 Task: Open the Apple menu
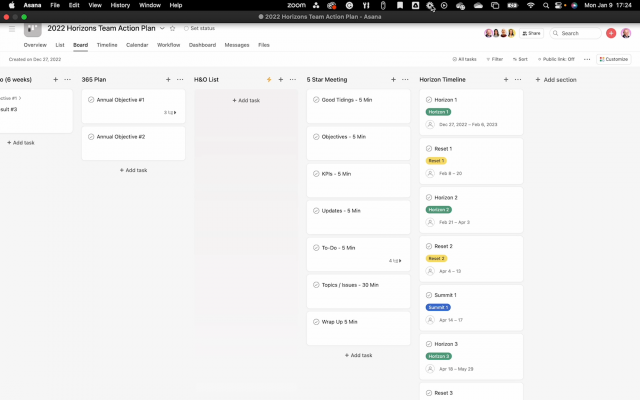tap(12, 5)
